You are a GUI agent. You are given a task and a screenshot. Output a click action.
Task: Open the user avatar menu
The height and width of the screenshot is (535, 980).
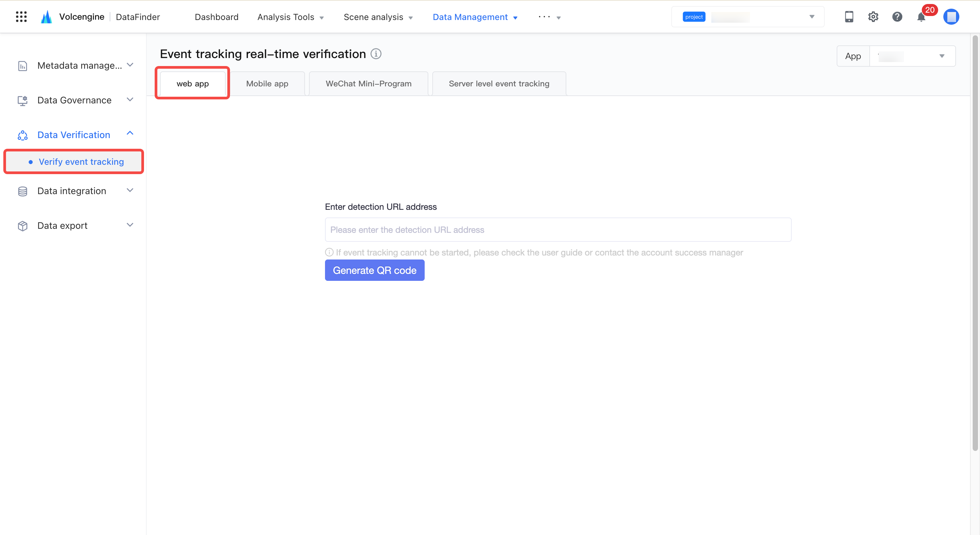[x=951, y=17]
